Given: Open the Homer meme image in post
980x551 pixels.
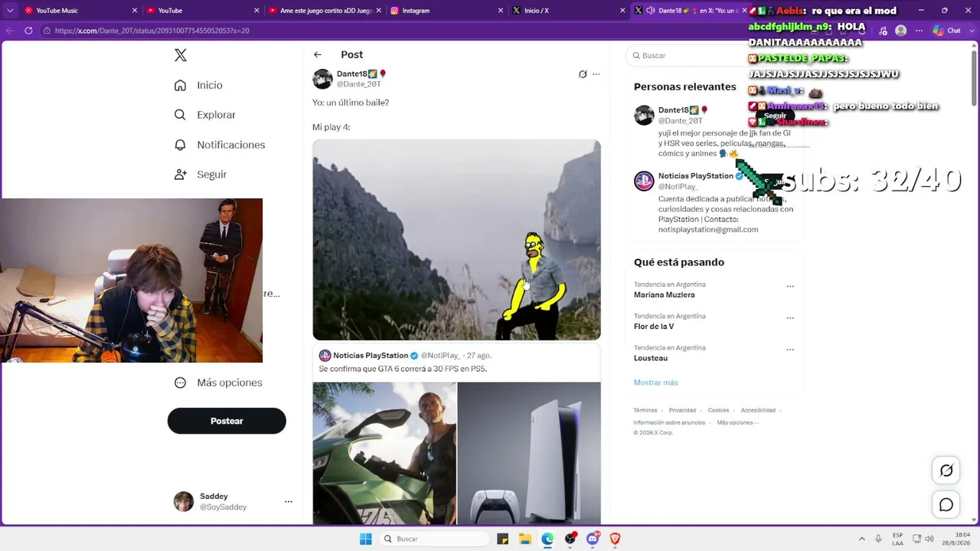Looking at the screenshot, I should pyautogui.click(x=456, y=240).
